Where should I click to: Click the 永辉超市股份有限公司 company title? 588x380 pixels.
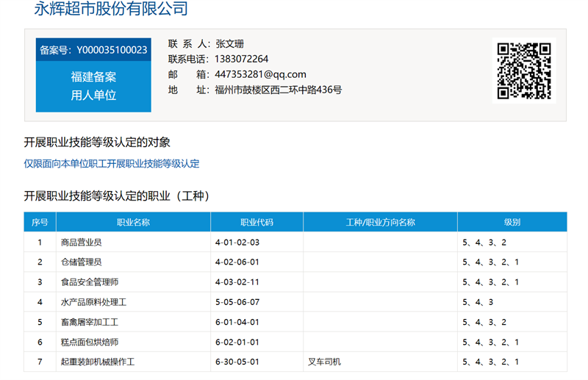point(111,10)
